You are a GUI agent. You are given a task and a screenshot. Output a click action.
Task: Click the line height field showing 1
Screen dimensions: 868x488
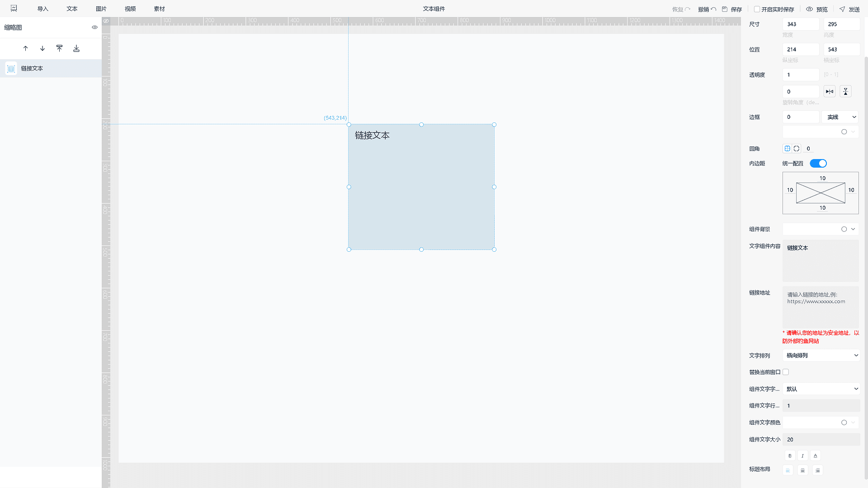tap(821, 406)
